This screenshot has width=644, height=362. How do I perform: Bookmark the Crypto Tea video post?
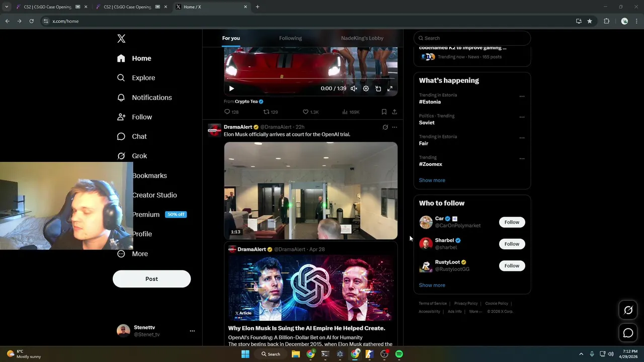[384, 112]
